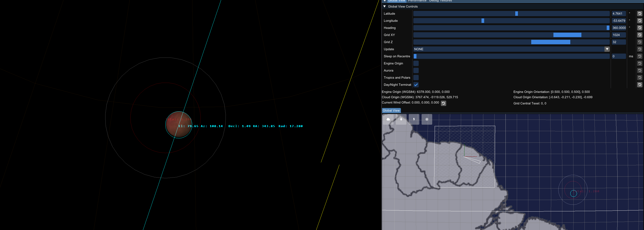The image size is (644, 230).
Task: Click the 'Engine Origin Orientation' text
Action: pos(551,92)
